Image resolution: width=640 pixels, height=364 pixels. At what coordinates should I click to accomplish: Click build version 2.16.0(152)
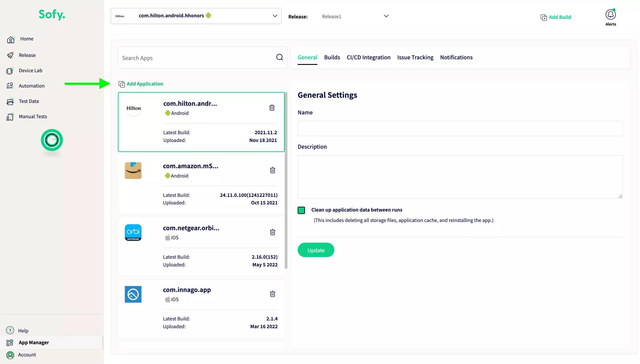coord(265,257)
